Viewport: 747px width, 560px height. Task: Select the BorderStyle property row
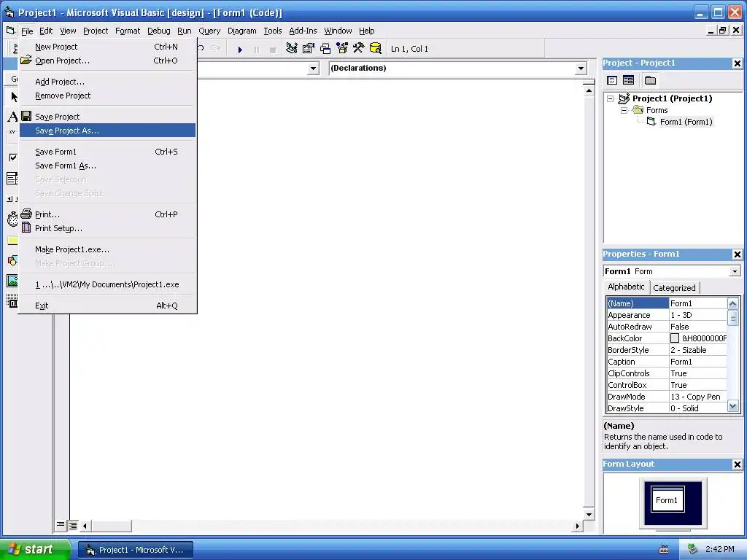click(x=667, y=350)
